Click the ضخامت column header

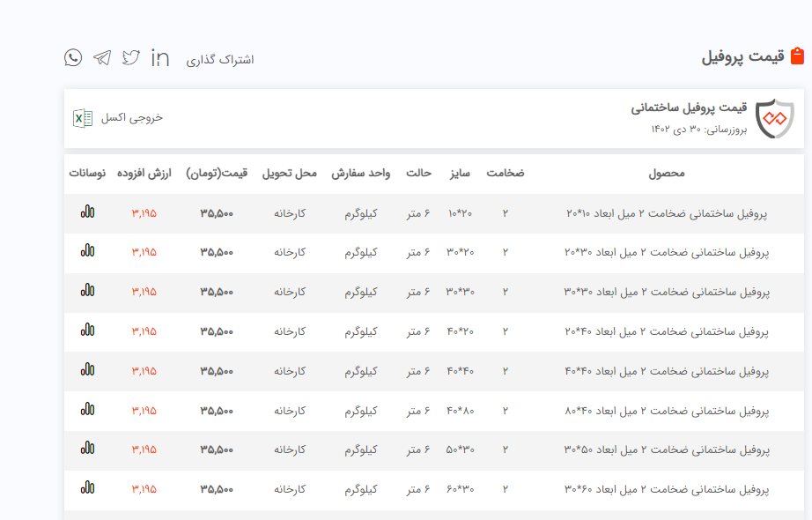506,174
